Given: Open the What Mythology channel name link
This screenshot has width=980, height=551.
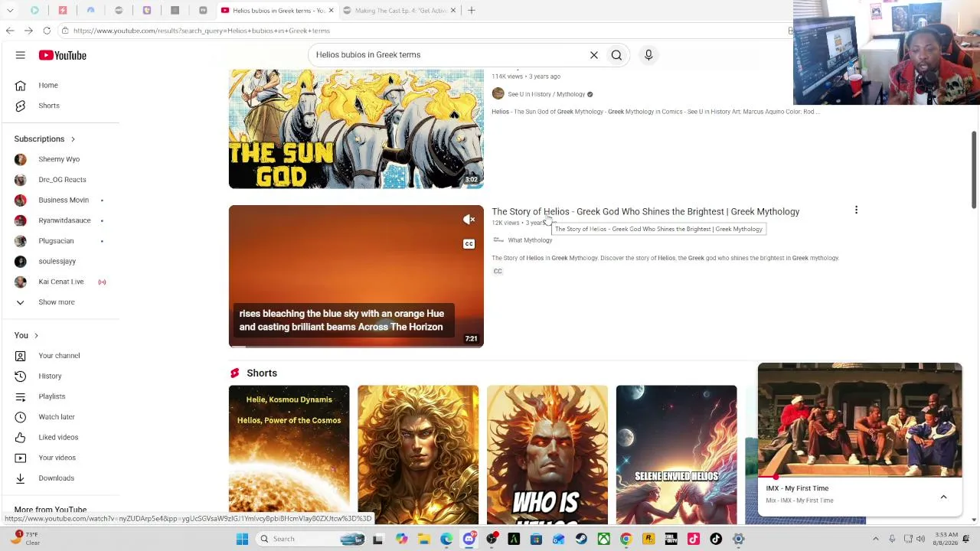Looking at the screenshot, I should 530,240.
